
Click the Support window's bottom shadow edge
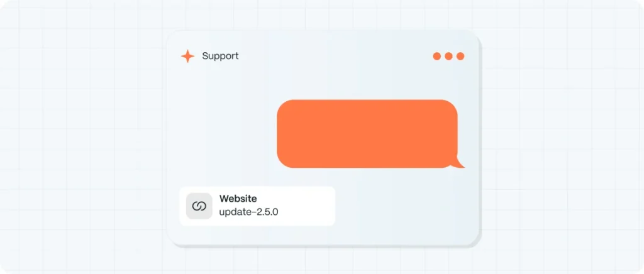pyautogui.click(x=324, y=246)
